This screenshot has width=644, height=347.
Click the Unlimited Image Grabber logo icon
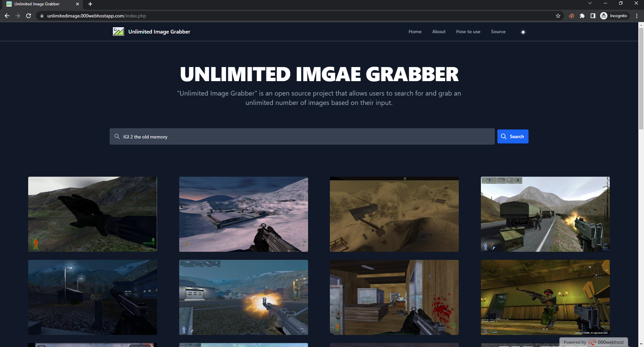118,32
